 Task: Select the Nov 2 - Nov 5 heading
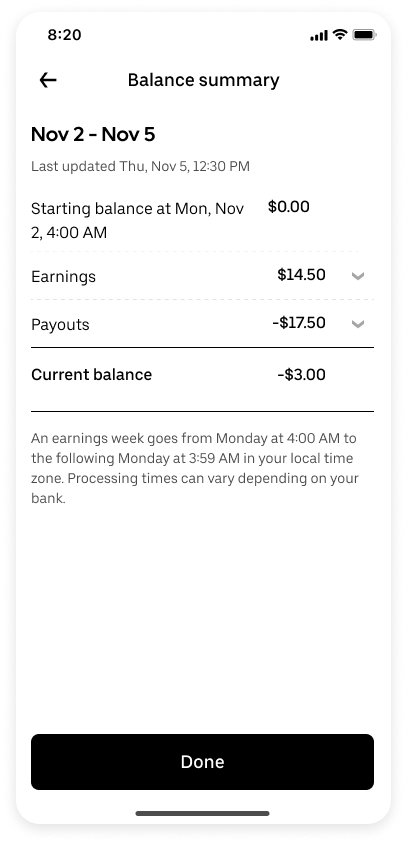click(x=93, y=135)
